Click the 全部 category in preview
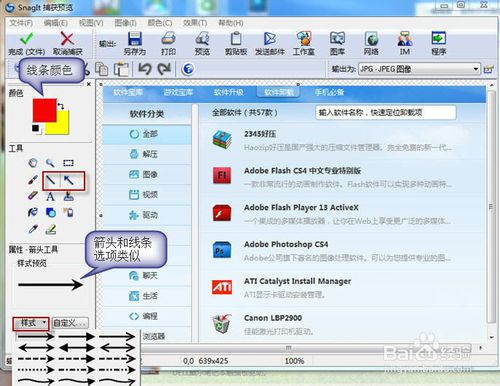The height and width of the screenshot is (386, 500). [147, 134]
